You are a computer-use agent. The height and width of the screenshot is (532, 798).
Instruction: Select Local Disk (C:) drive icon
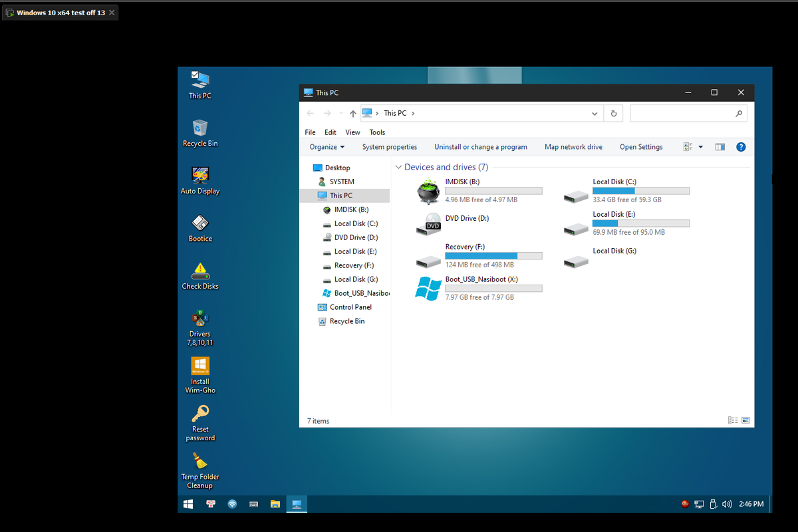coord(576,196)
